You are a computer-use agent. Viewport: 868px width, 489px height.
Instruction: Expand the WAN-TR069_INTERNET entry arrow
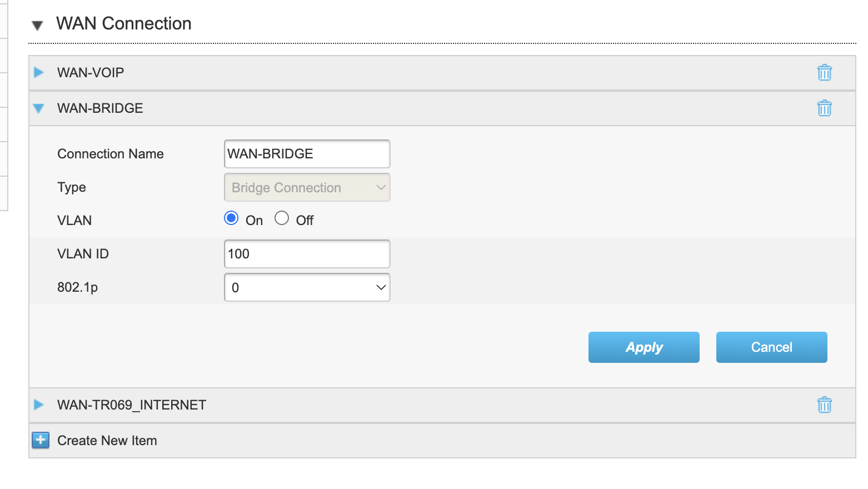38,405
